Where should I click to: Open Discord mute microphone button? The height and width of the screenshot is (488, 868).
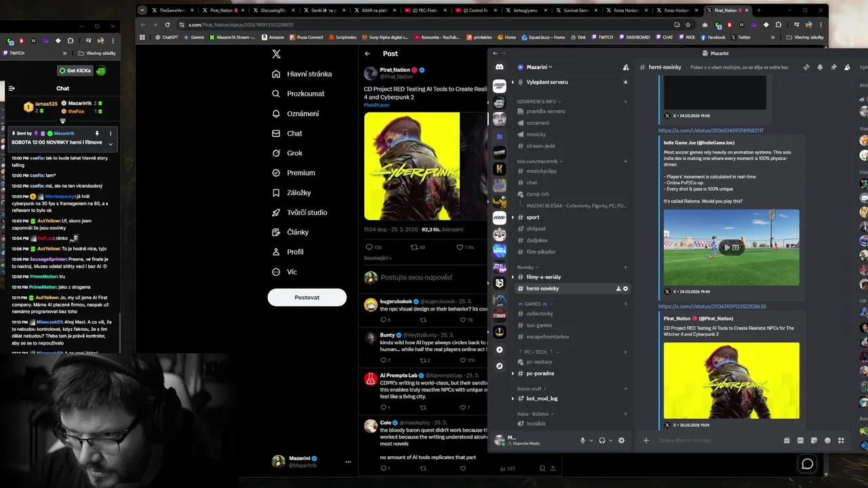click(582, 441)
